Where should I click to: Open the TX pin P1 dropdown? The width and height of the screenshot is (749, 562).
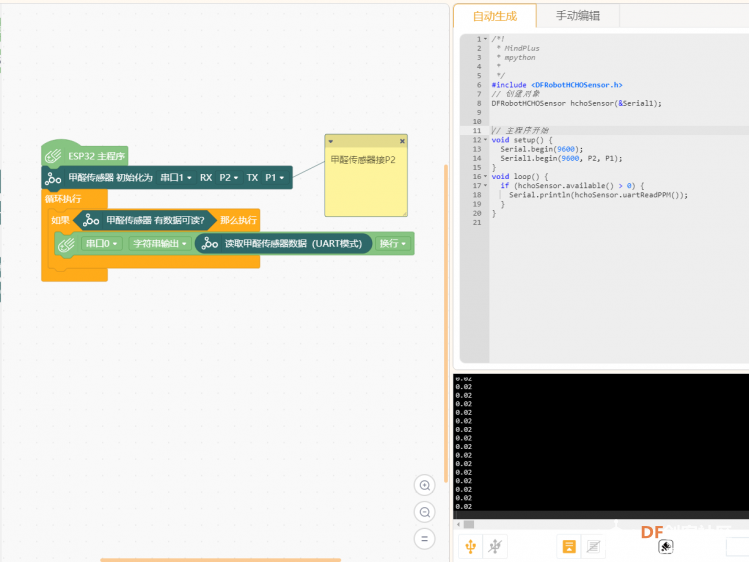[x=274, y=178]
